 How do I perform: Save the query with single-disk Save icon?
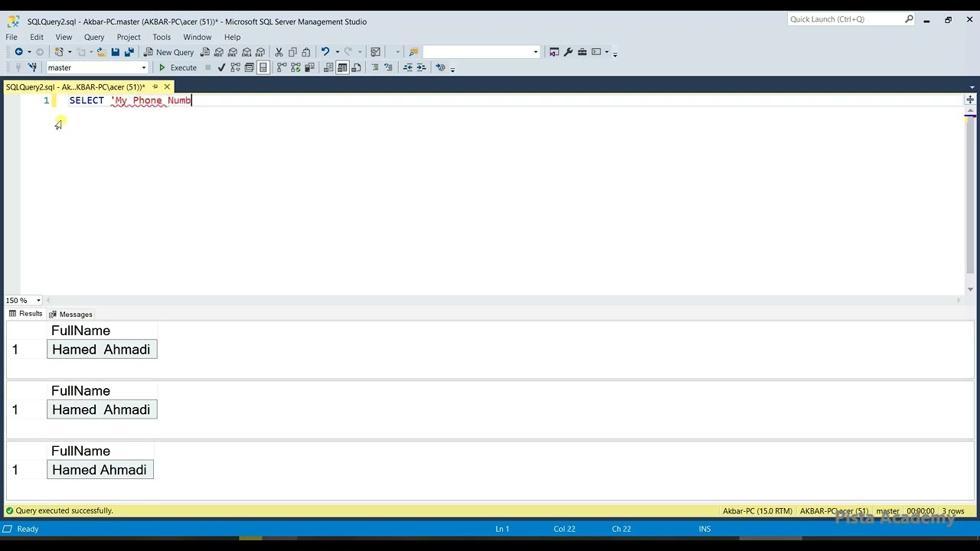click(115, 52)
